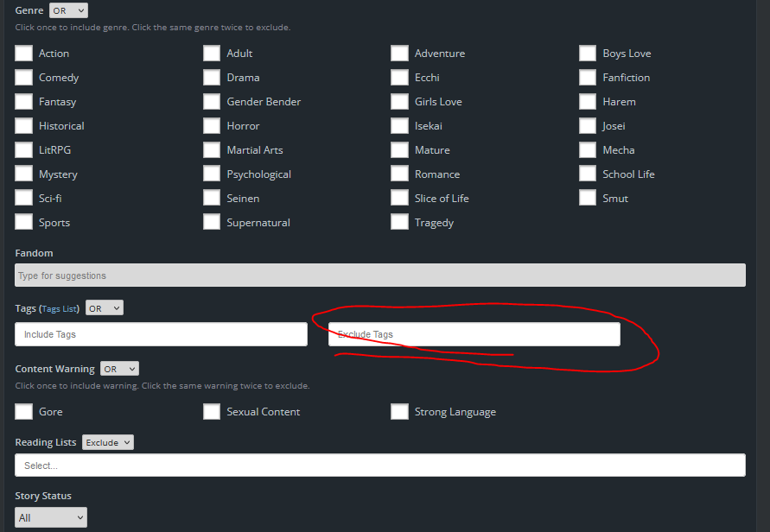Toggle the Strong Language warning checkbox
Viewport: 770px width, 532px height.
[399, 412]
